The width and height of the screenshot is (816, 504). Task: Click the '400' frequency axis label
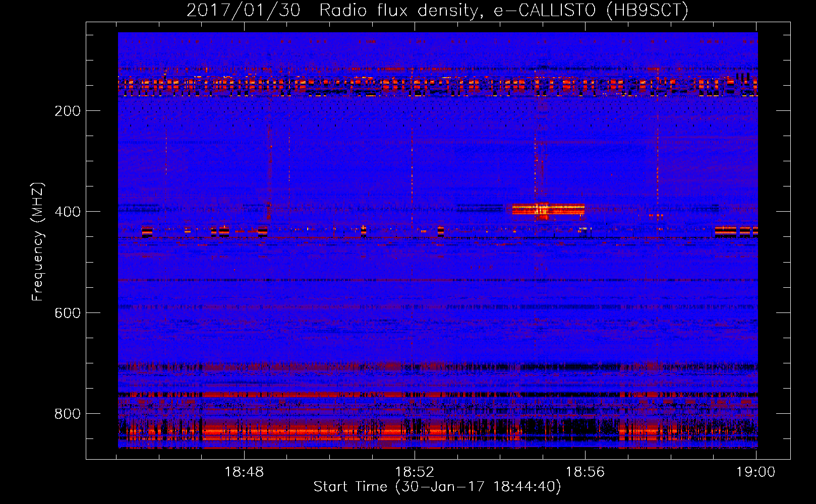click(68, 212)
